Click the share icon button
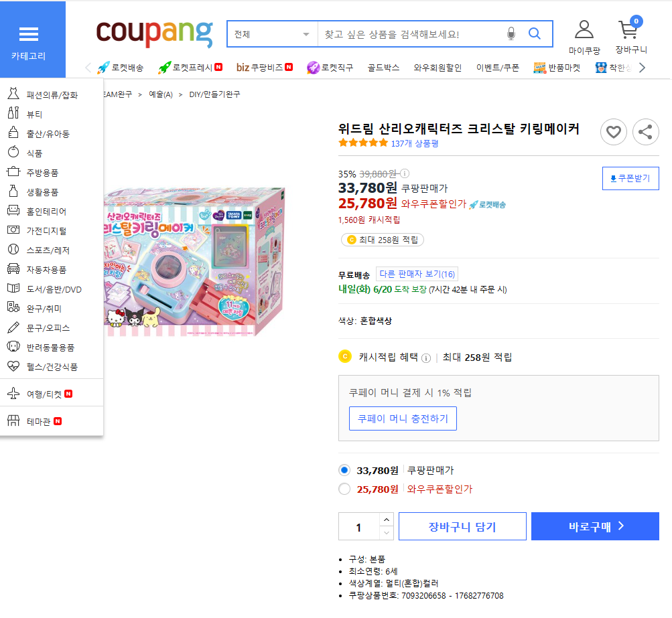 tap(645, 133)
